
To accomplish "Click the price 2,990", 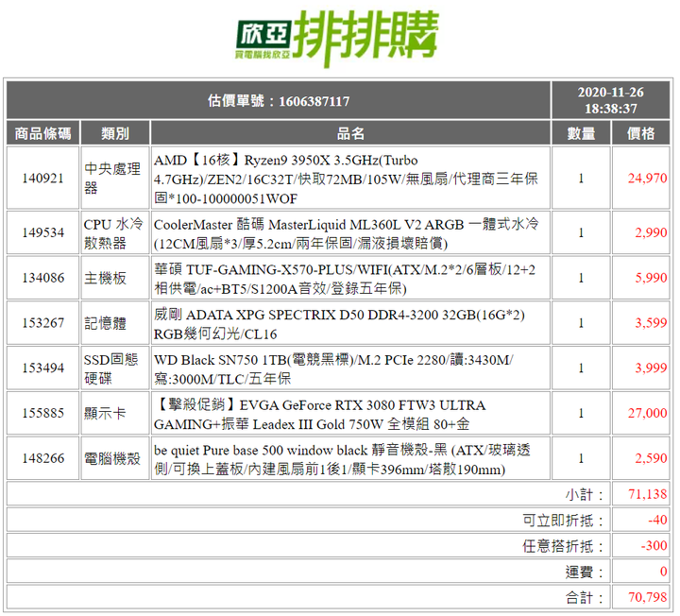I will click(651, 232).
